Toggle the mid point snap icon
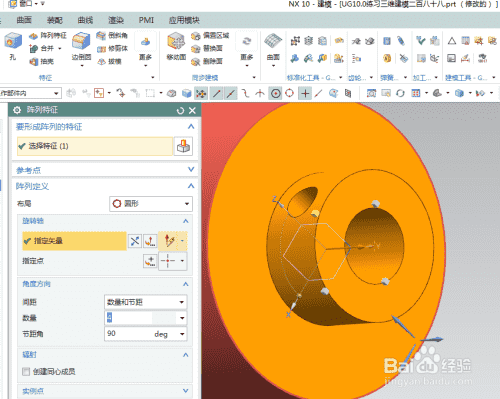The image size is (500, 399). click(231, 93)
